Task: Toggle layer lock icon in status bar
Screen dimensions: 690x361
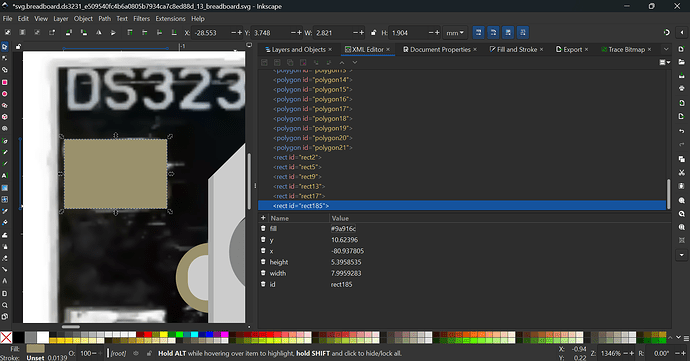Action: pyautogui.click(x=149, y=353)
